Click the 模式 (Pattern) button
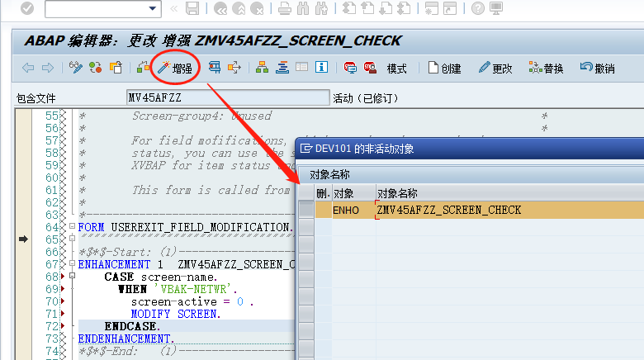This screenshot has height=360, width=644. 396,69
